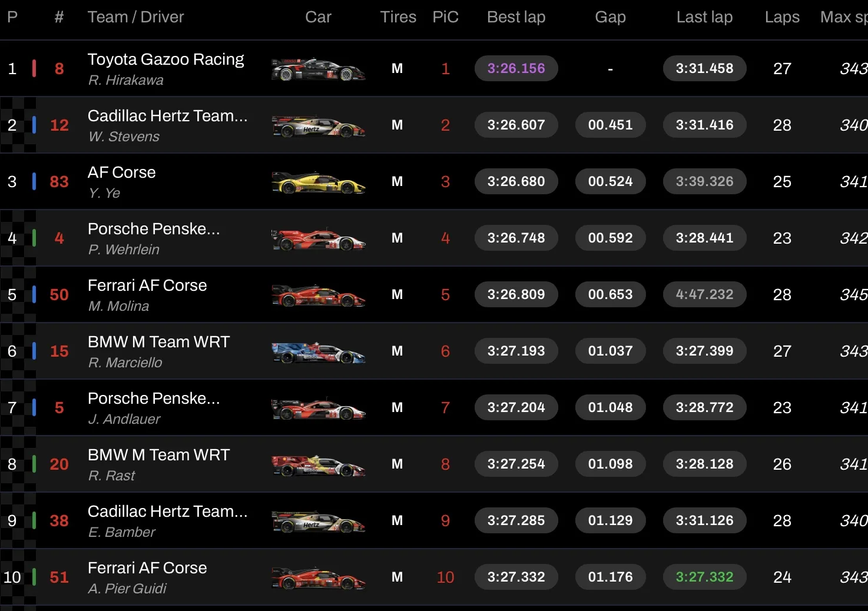Click the Porsche Penske #4 car thumbnail
Image resolution: width=868 pixels, height=611 pixels.
(x=318, y=238)
